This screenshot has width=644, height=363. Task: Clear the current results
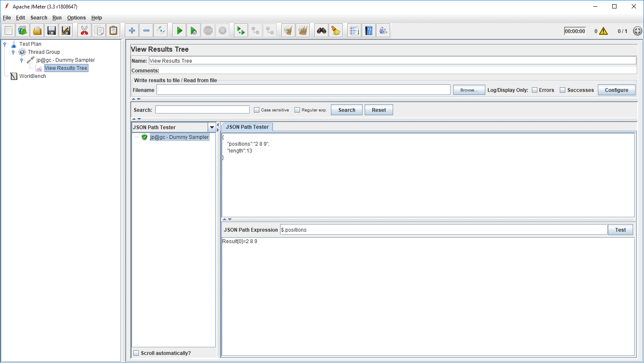point(288,30)
